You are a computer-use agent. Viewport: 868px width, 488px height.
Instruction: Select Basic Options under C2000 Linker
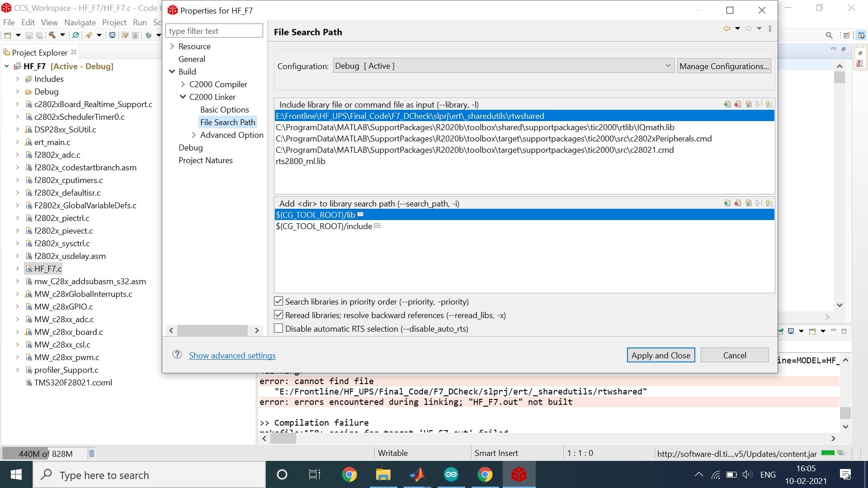(224, 109)
